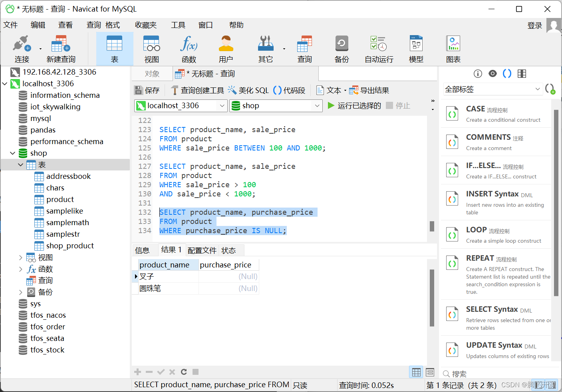Click the Others (其它) toolbar icon
This screenshot has width=562, height=392.
(x=266, y=49)
